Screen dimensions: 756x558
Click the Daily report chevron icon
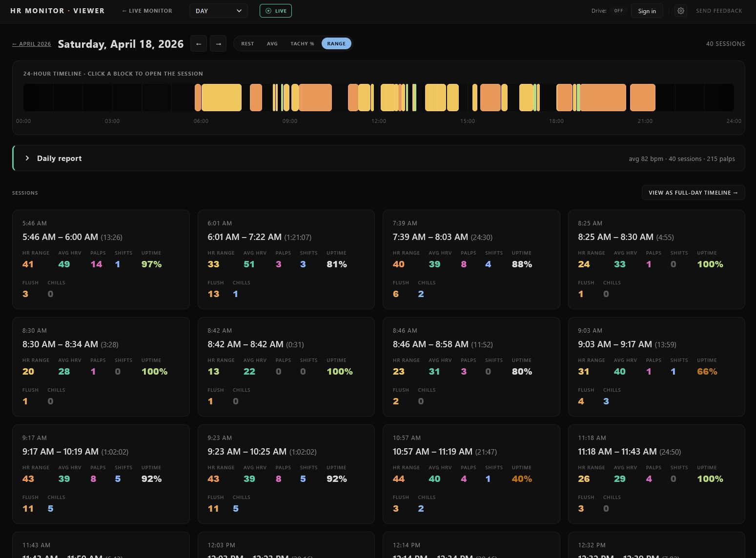click(27, 158)
